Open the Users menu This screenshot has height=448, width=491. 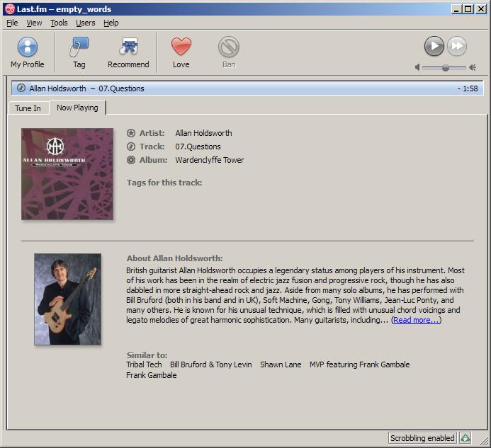click(86, 23)
